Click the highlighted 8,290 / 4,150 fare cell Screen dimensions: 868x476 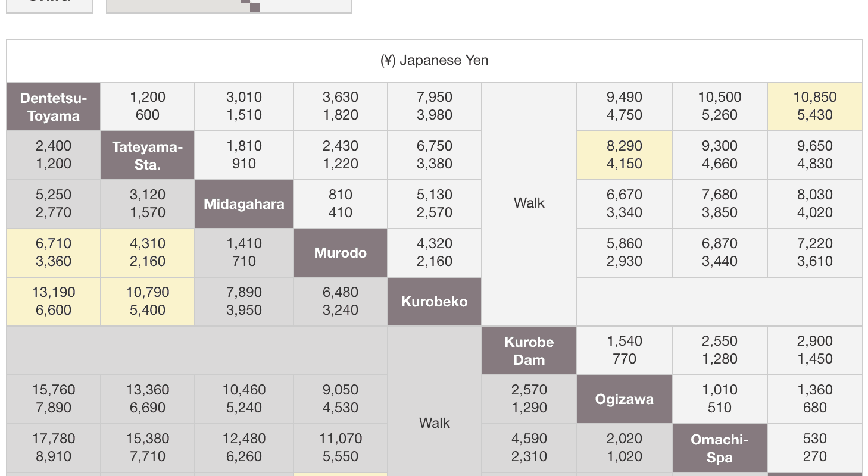[625, 155]
